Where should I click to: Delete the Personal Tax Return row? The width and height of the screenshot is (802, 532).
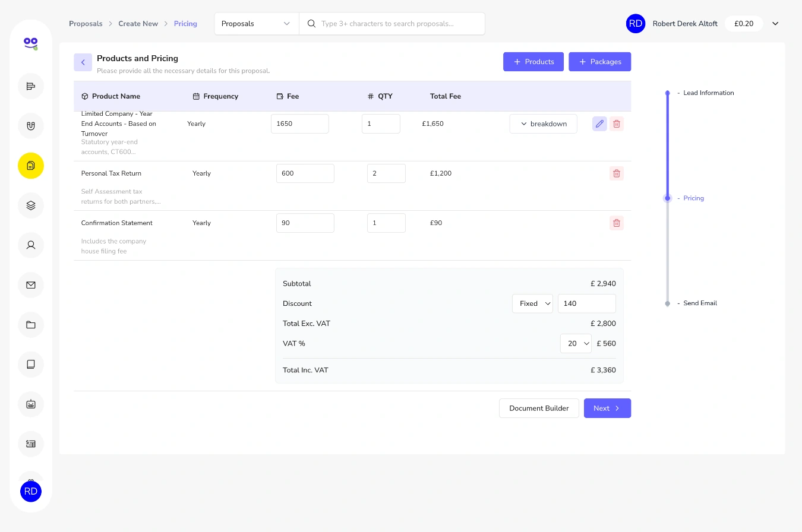617,173
